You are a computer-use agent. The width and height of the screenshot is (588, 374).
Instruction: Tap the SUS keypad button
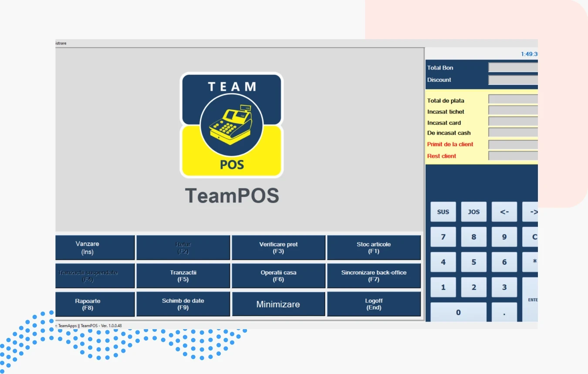point(443,212)
